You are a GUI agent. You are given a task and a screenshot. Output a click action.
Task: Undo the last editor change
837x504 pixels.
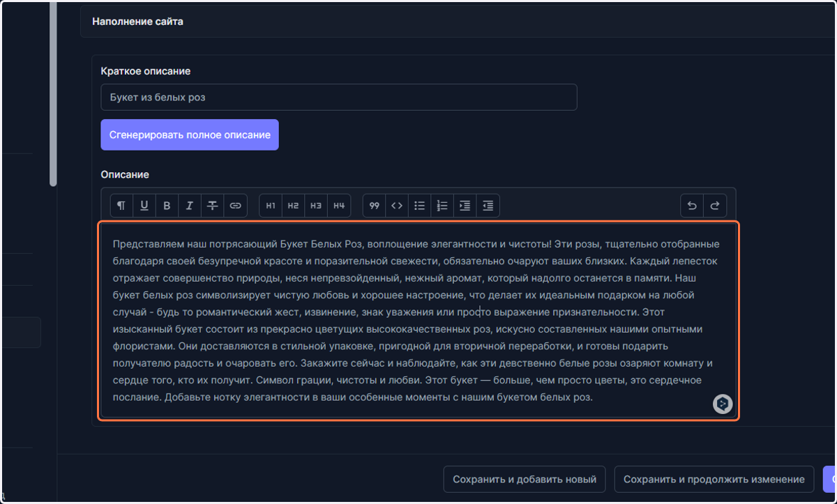pyautogui.click(x=692, y=206)
